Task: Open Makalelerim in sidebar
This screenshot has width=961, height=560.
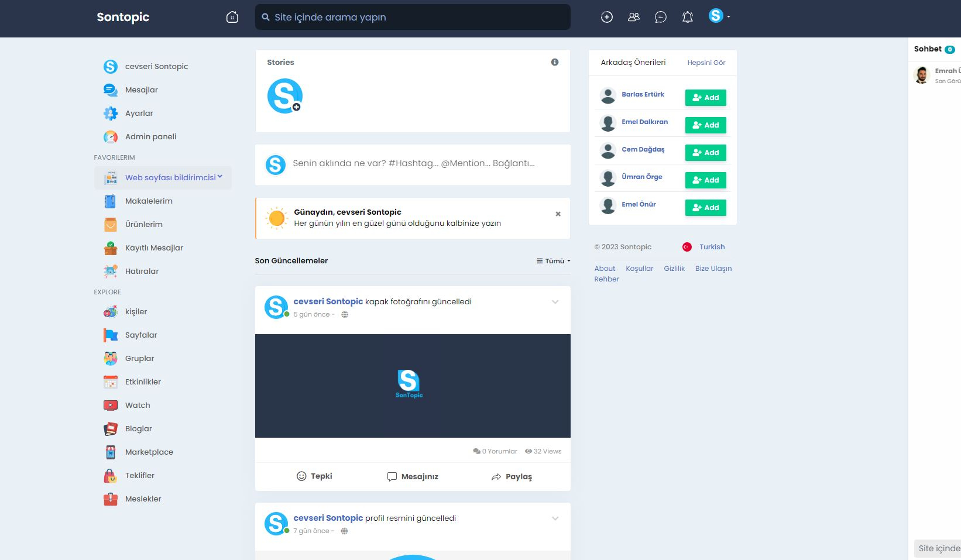Action: (x=149, y=201)
